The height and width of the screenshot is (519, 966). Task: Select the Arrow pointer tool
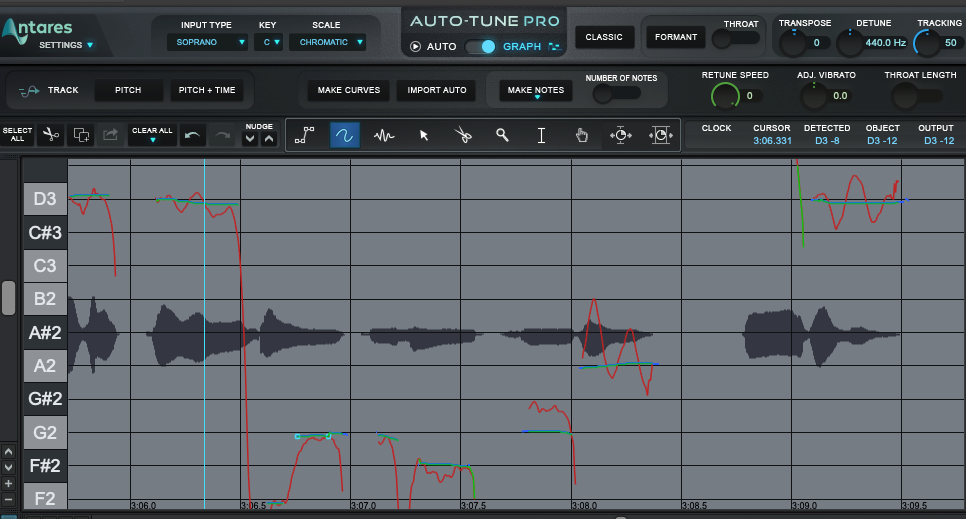point(424,135)
